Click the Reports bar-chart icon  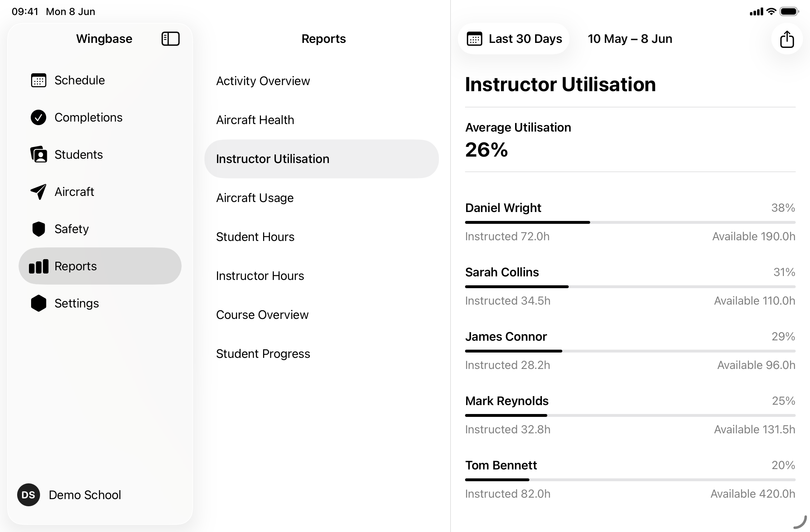tap(39, 266)
